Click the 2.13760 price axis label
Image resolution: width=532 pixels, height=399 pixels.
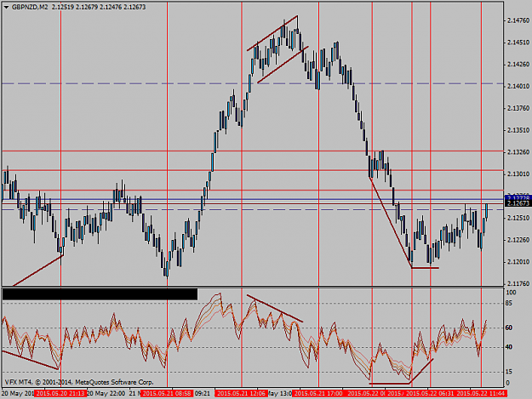tap(518, 108)
